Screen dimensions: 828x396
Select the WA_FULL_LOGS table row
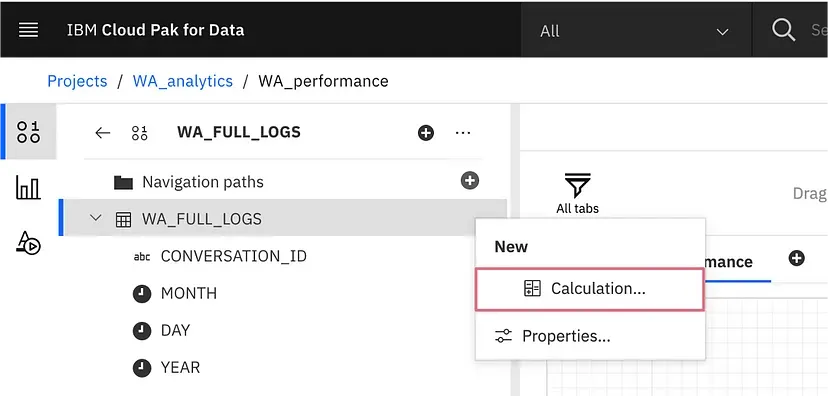[x=283, y=218]
